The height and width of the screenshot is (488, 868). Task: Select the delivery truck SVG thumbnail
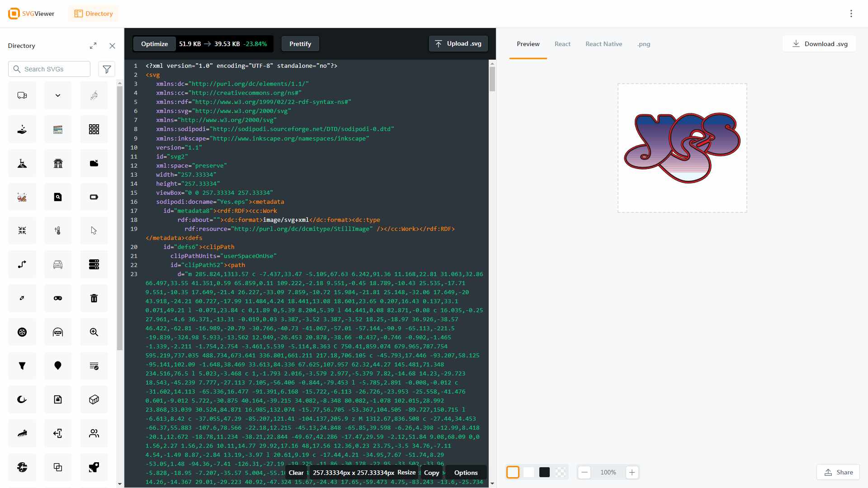click(22, 95)
